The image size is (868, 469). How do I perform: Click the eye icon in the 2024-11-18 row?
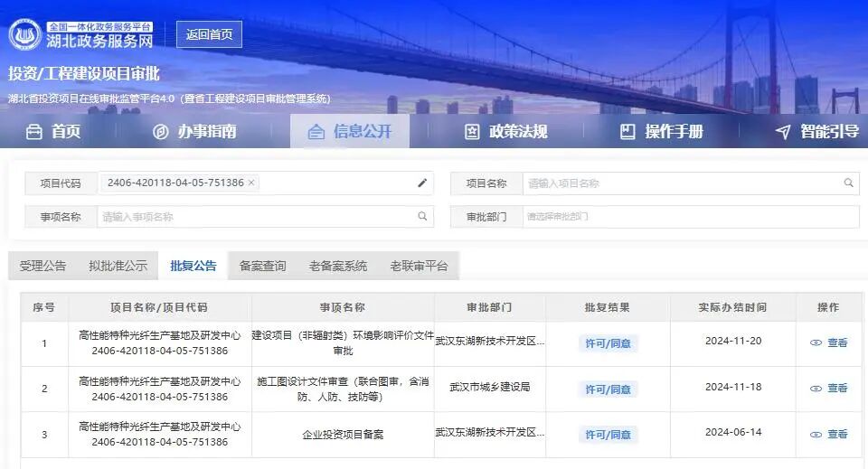(816, 389)
